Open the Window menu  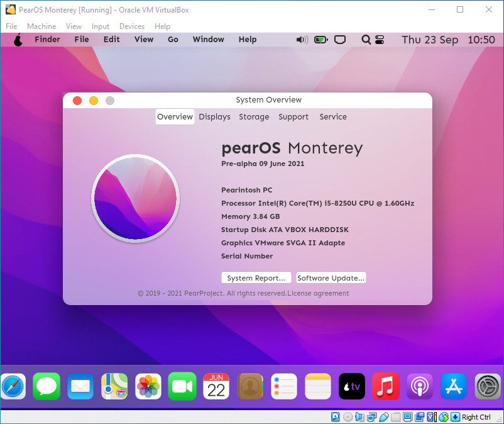coord(208,40)
